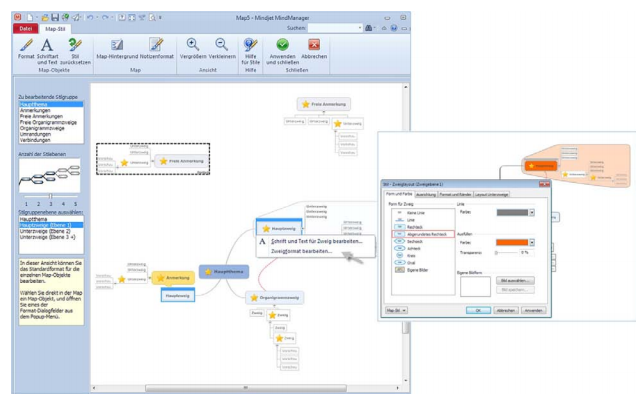Open the Linie Farbe dropdown arrow

[x=532, y=212]
